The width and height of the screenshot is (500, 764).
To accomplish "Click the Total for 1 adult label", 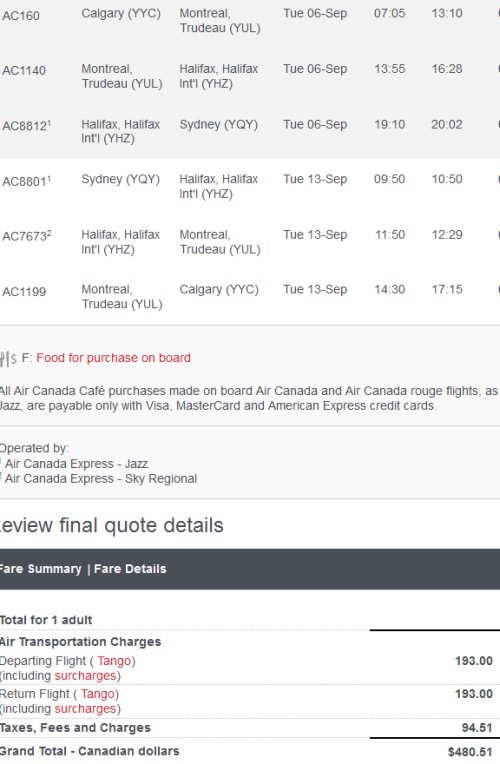I will [46, 620].
